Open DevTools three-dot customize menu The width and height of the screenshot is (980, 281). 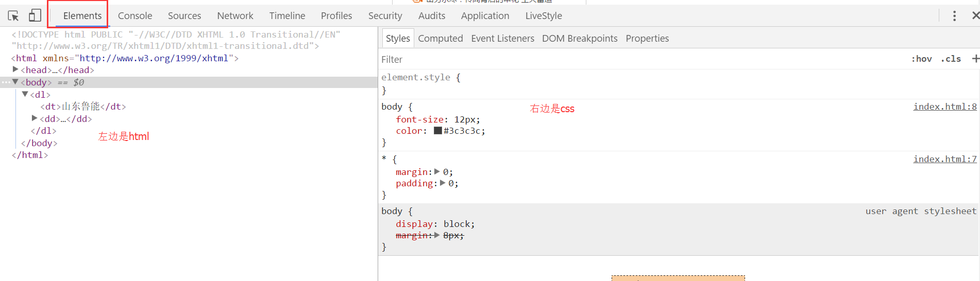(x=954, y=16)
